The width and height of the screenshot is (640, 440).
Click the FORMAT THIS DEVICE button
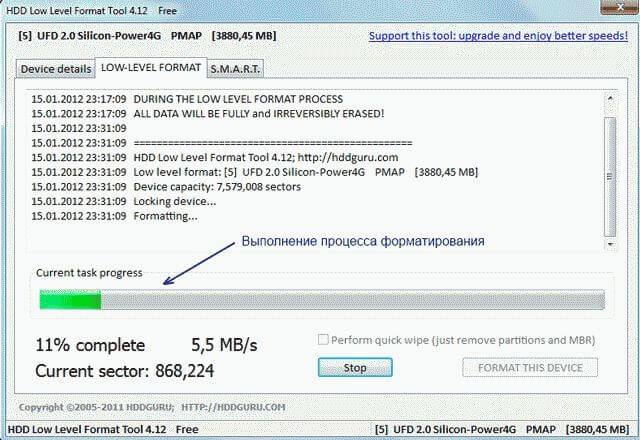530,367
